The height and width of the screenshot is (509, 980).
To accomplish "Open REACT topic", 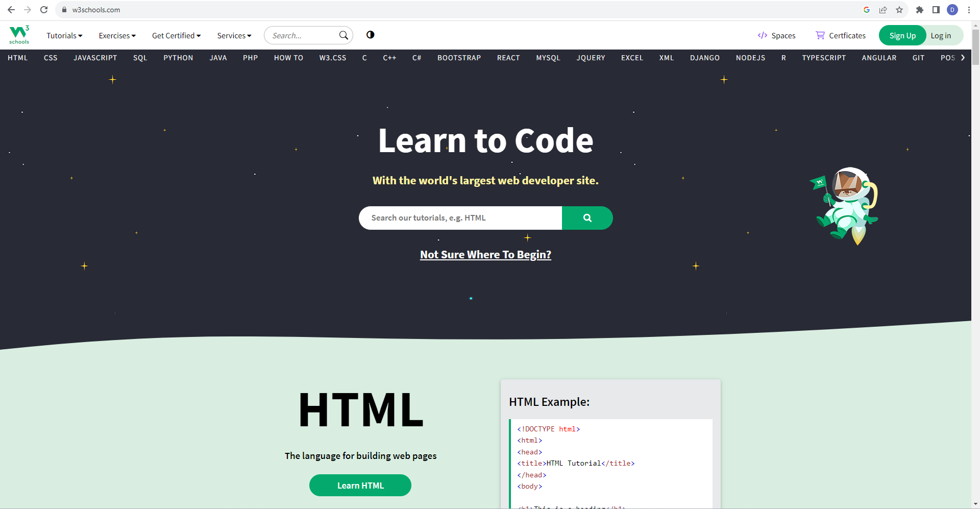I will tap(508, 58).
